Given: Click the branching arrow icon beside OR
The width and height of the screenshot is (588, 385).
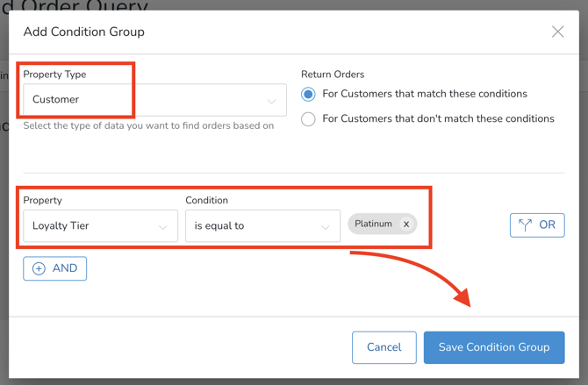Looking at the screenshot, I should 525,225.
